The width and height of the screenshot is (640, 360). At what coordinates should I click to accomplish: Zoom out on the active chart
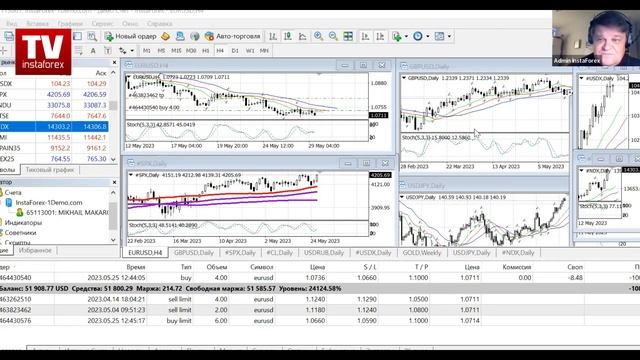(333, 36)
